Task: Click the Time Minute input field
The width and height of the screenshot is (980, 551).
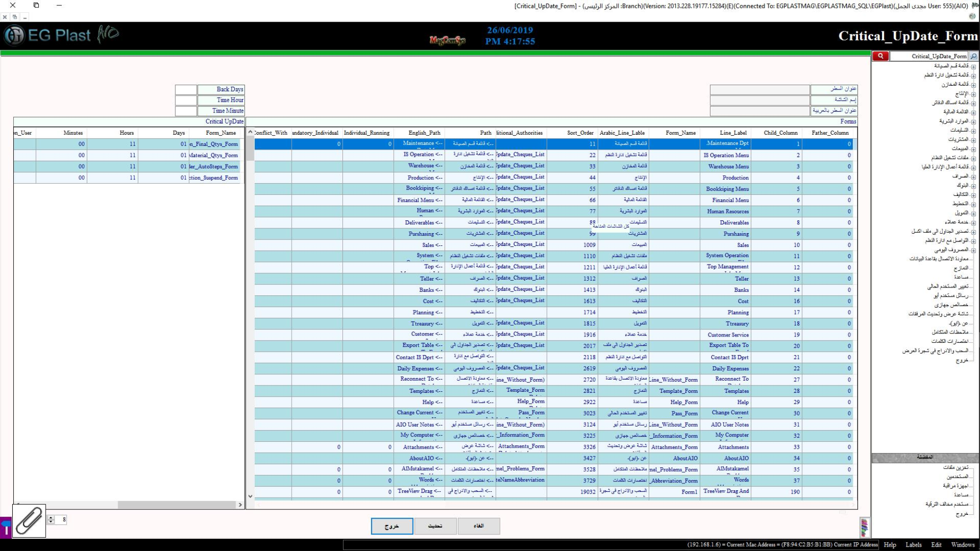Action: (186, 111)
